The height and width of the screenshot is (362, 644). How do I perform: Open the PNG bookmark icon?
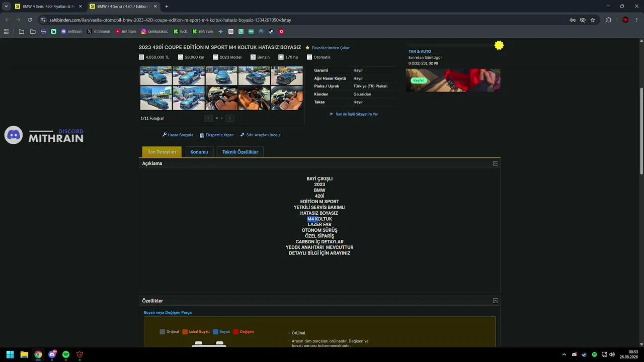pos(251,31)
